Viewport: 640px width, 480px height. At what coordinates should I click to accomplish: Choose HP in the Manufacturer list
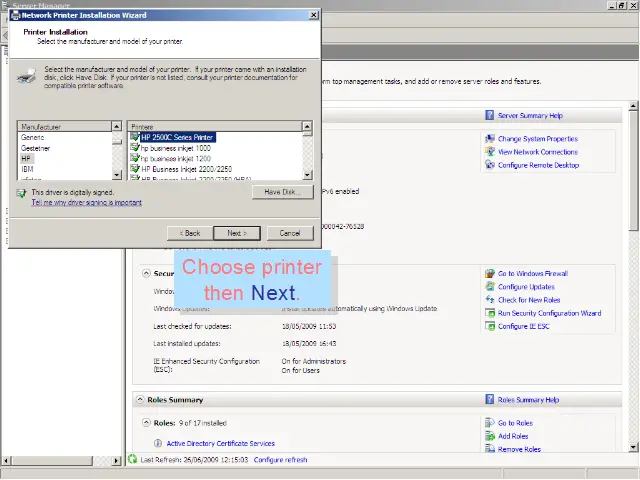tap(26, 158)
